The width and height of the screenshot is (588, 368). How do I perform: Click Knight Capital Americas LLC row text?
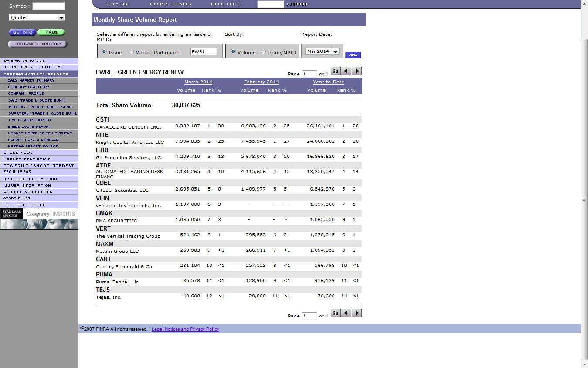(130, 143)
